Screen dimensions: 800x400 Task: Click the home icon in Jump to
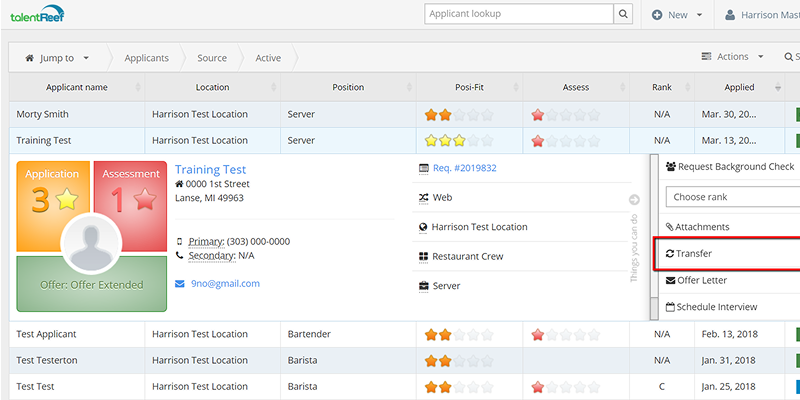[x=30, y=58]
